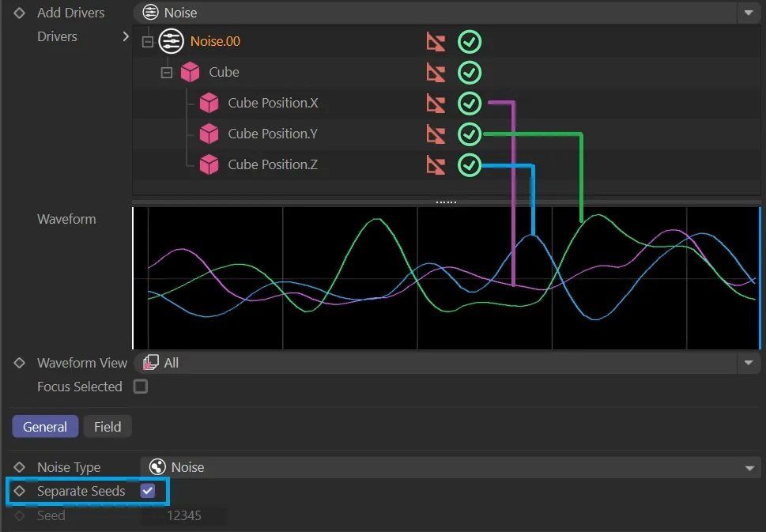Select the Cube Position.Y tree item
766x532 pixels.
tap(273, 134)
